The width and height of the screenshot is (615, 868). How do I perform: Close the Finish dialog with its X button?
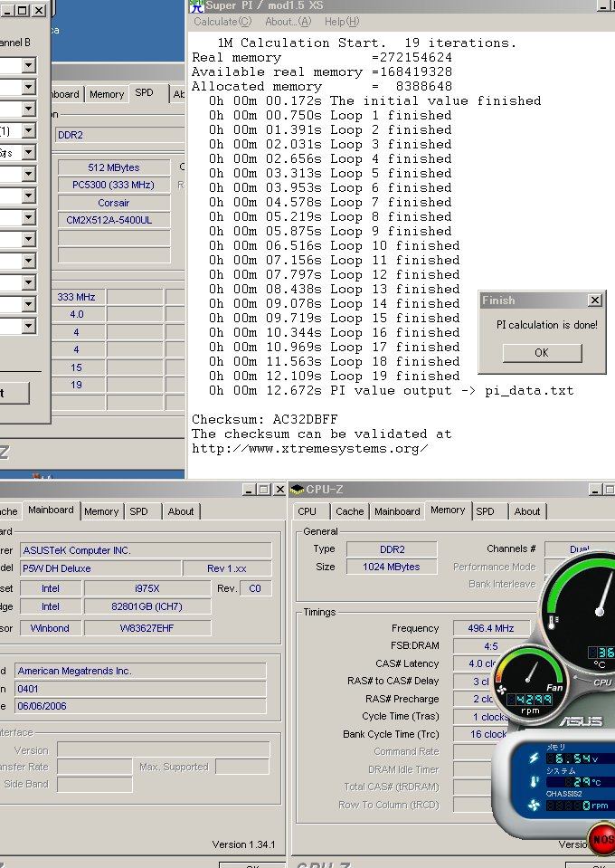point(594,300)
